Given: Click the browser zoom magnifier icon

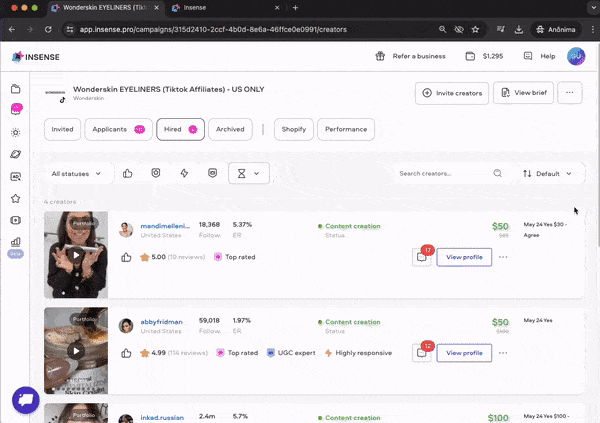Looking at the screenshot, I should click(442, 29).
